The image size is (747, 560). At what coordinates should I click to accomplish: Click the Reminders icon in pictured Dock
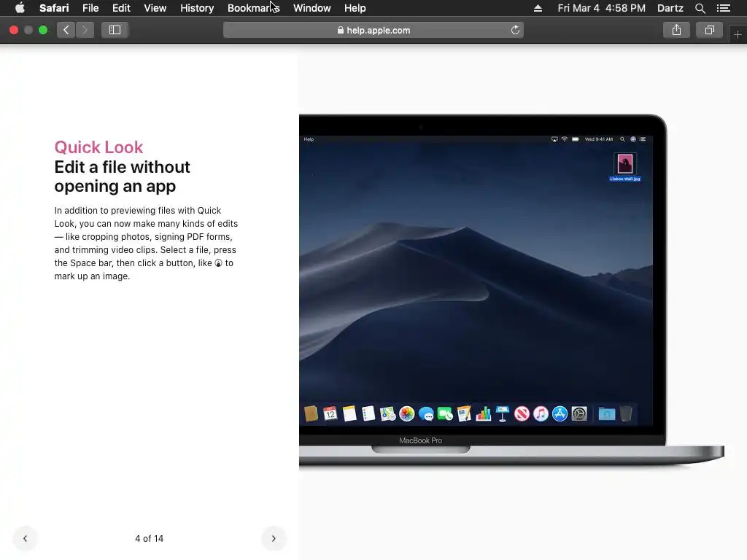click(368, 413)
